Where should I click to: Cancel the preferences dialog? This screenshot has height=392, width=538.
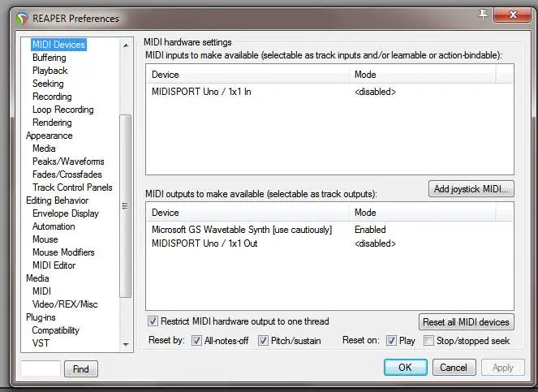click(x=454, y=368)
